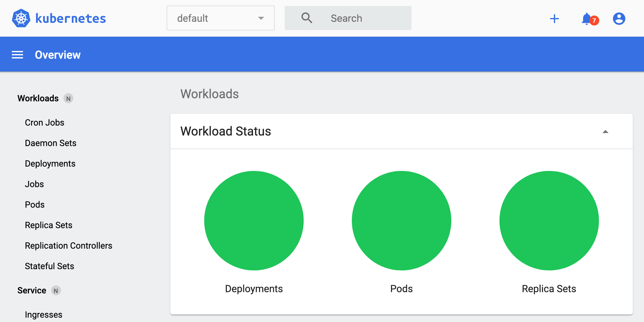Open Cron Jobs in sidebar
644x322 pixels.
(x=44, y=122)
